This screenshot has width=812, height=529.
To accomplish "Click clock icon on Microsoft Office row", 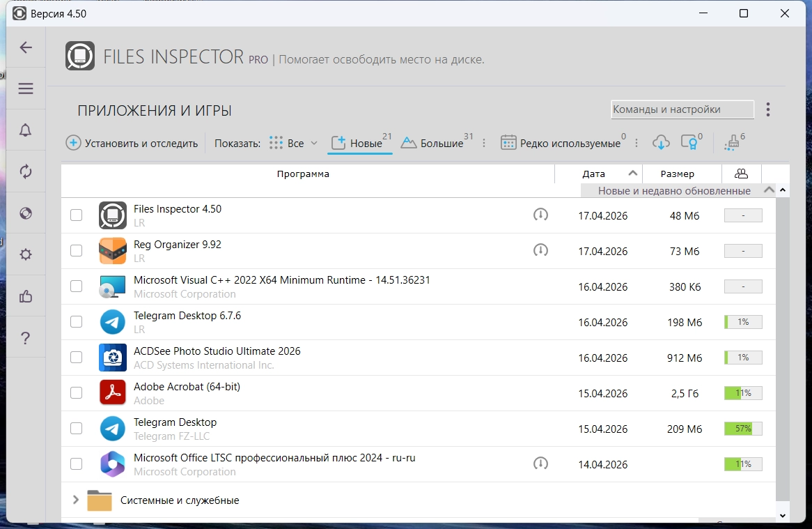I will (x=540, y=463).
